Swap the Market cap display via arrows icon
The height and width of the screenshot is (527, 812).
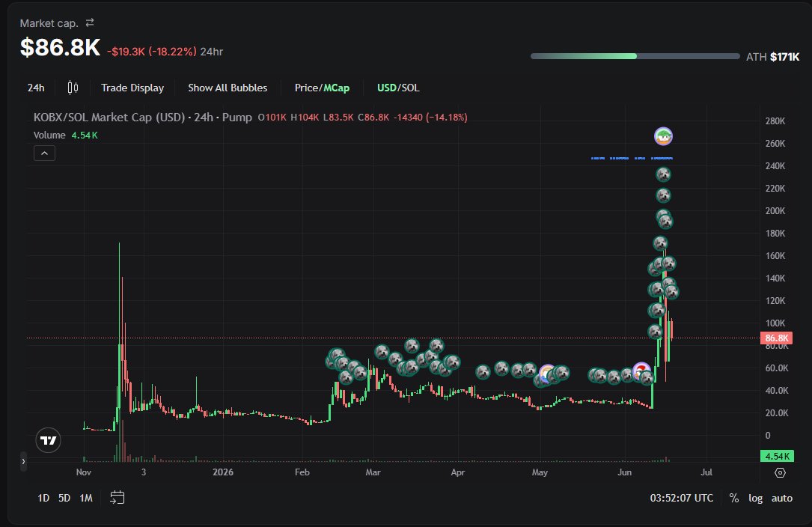pos(90,22)
